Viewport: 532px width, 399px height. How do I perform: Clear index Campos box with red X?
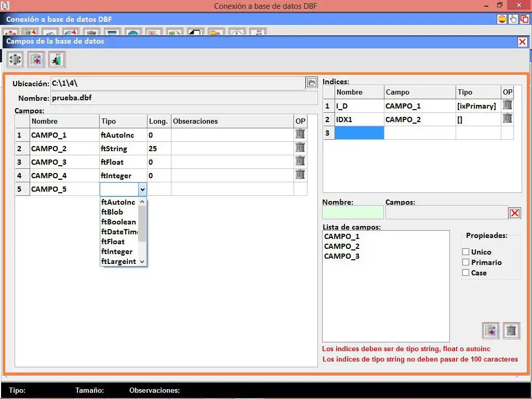click(515, 213)
